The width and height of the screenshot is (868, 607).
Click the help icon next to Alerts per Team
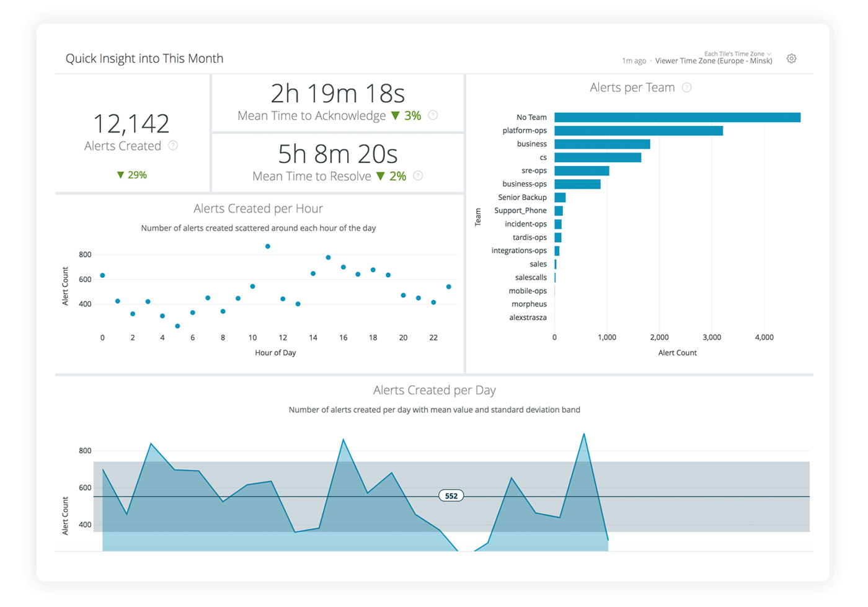(x=687, y=87)
